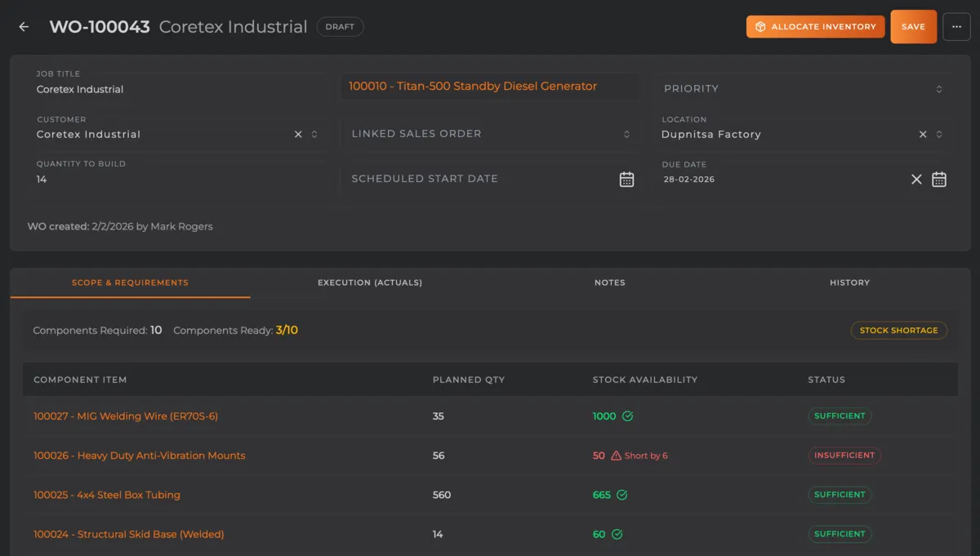Open the 100025 - 4x4 Steel Box Tubing component

coord(106,495)
